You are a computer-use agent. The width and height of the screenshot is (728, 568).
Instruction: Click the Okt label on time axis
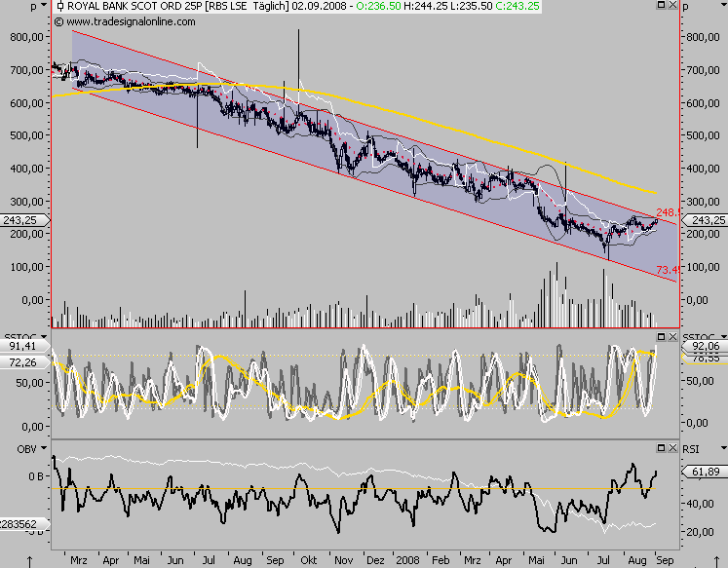308,560
